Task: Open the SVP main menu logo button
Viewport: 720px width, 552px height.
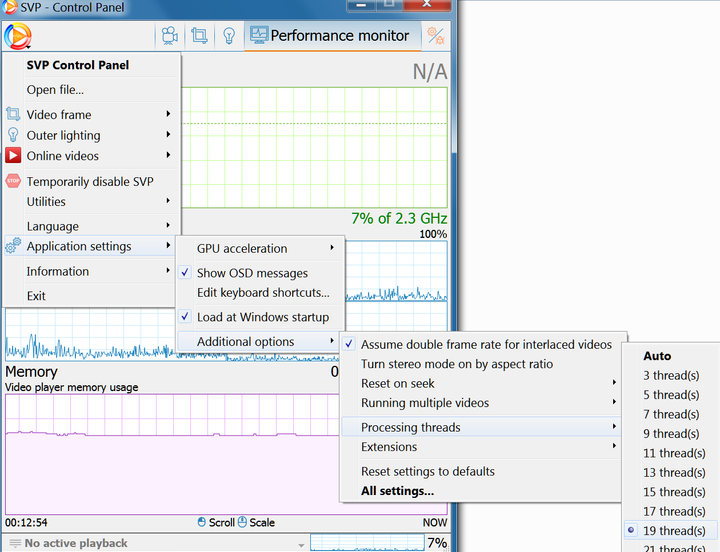Action: pos(17,36)
